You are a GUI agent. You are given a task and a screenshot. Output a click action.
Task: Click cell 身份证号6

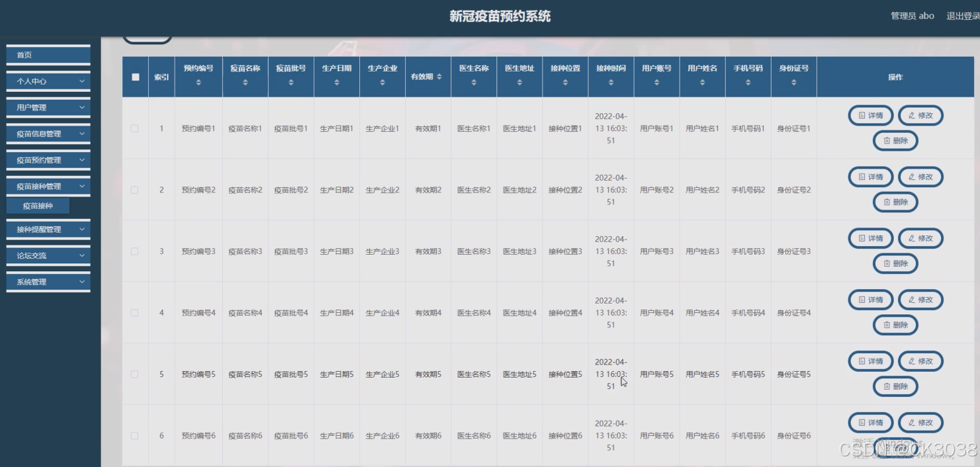point(793,436)
